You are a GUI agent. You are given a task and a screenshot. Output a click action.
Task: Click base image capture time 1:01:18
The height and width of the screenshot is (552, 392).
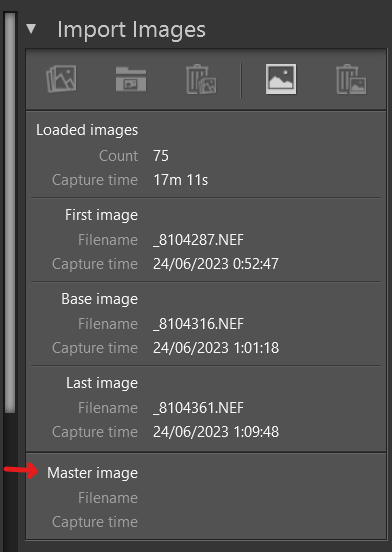tap(216, 348)
